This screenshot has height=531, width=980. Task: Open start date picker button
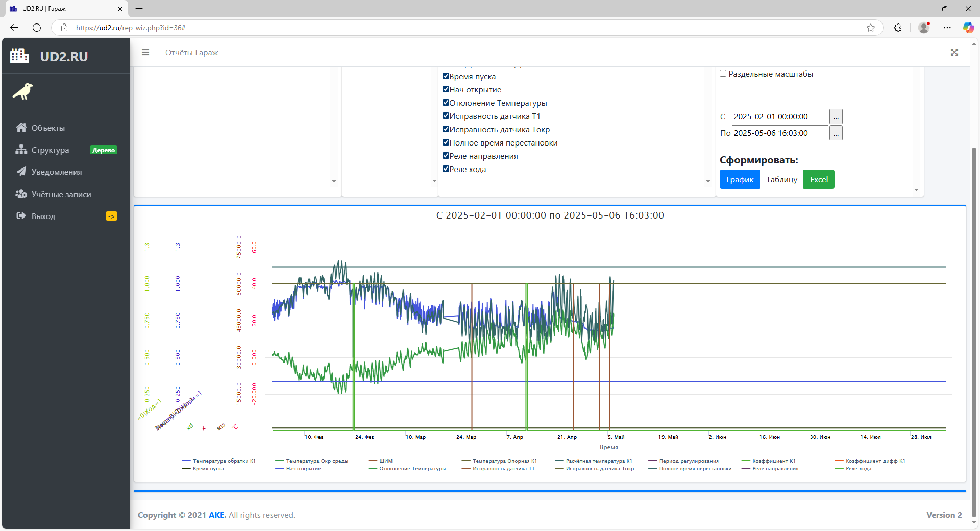pos(836,117)
